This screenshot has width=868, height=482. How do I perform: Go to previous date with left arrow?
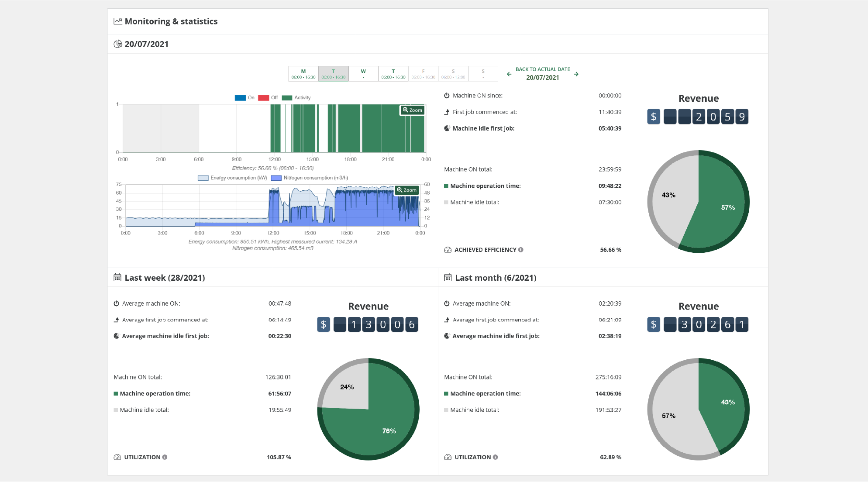509,74
